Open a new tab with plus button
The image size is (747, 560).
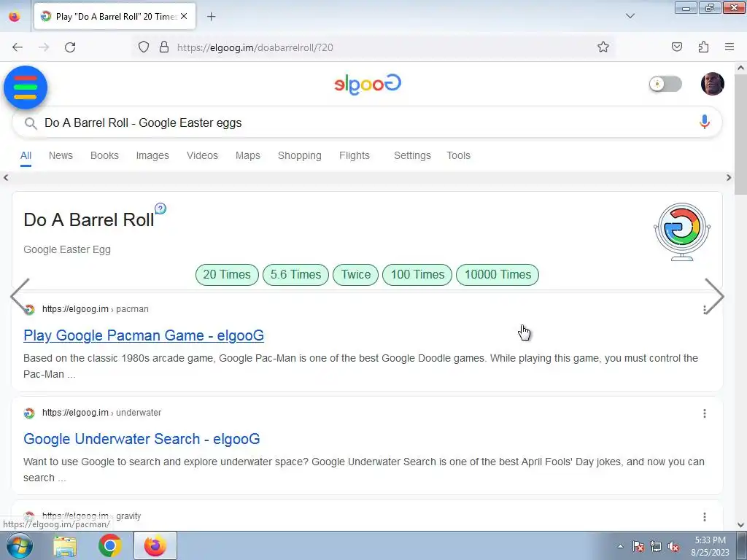coord(211,17)
